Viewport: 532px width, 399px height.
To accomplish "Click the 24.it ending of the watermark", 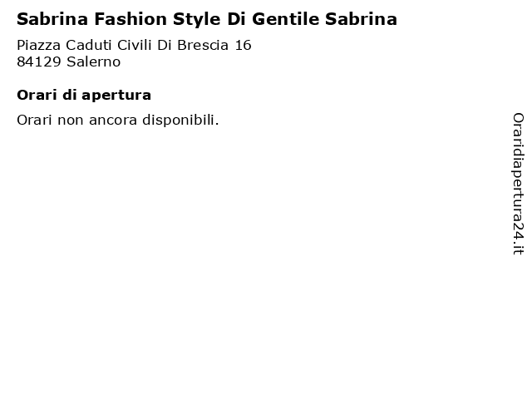I will (518, 238).
